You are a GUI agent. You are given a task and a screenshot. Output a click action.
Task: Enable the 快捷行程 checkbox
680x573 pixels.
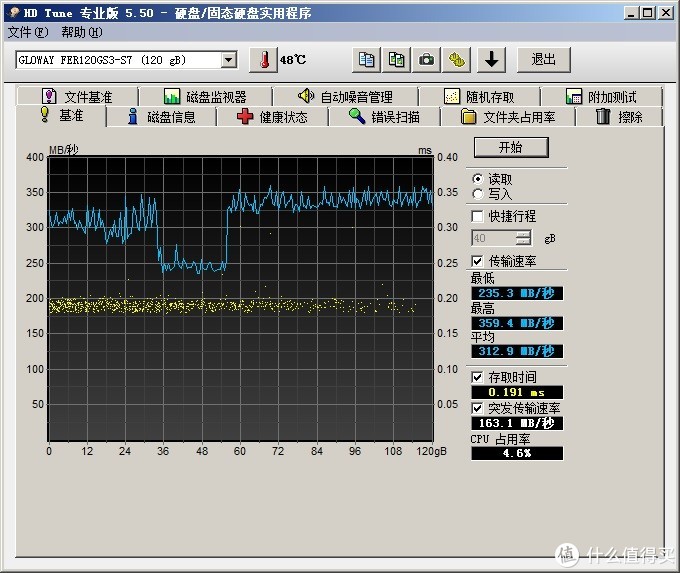click(x=477, y=216)
